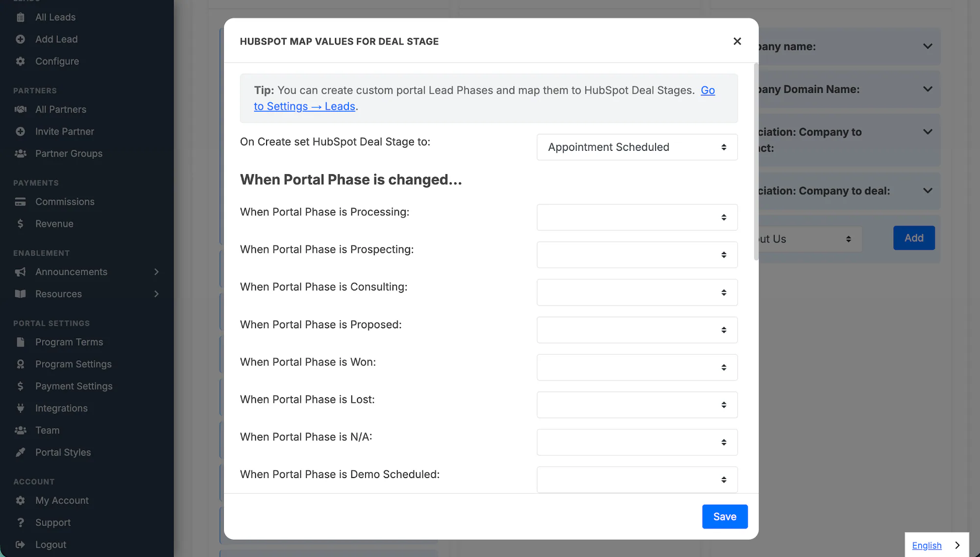Expand the company name panel chevron
The image size is (980, 557).
point(928,47)
